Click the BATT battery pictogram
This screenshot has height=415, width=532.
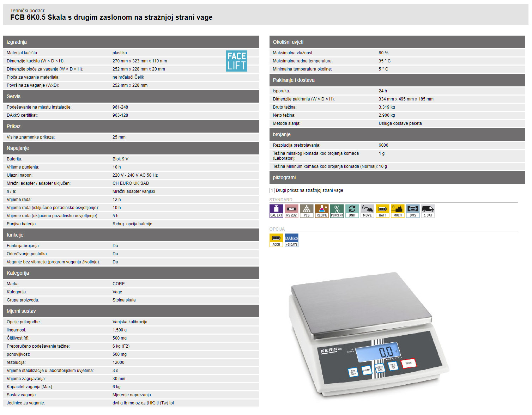[x=382, y=211]
